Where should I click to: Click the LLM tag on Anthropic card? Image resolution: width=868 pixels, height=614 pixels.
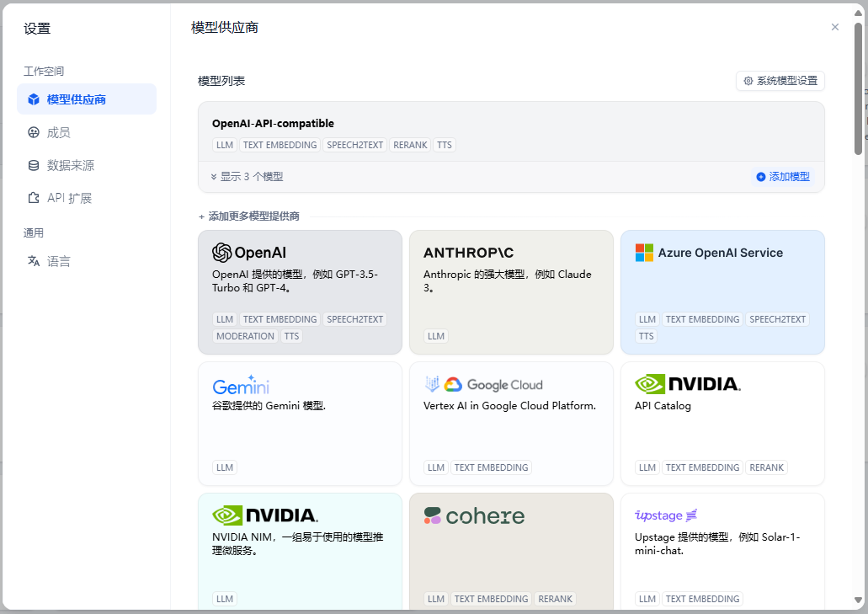(x=435, y=336)
